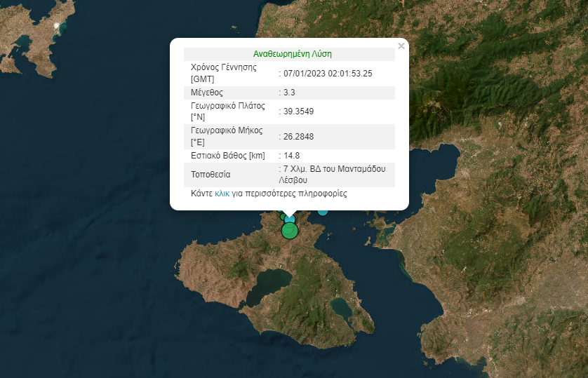This screenshot has height=378, width=588.
Task: Click the focal depth value 14.8
Action: pos(293,156)
